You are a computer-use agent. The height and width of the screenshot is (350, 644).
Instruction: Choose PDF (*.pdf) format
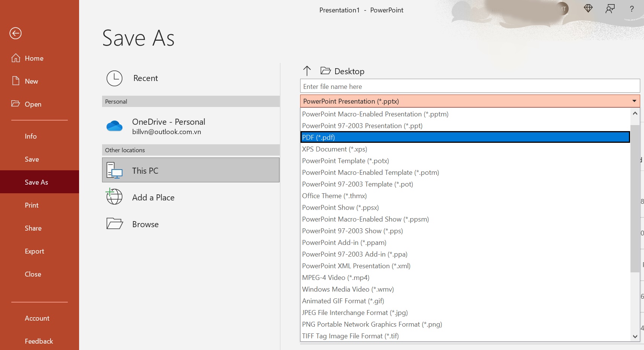coord(465,137)
